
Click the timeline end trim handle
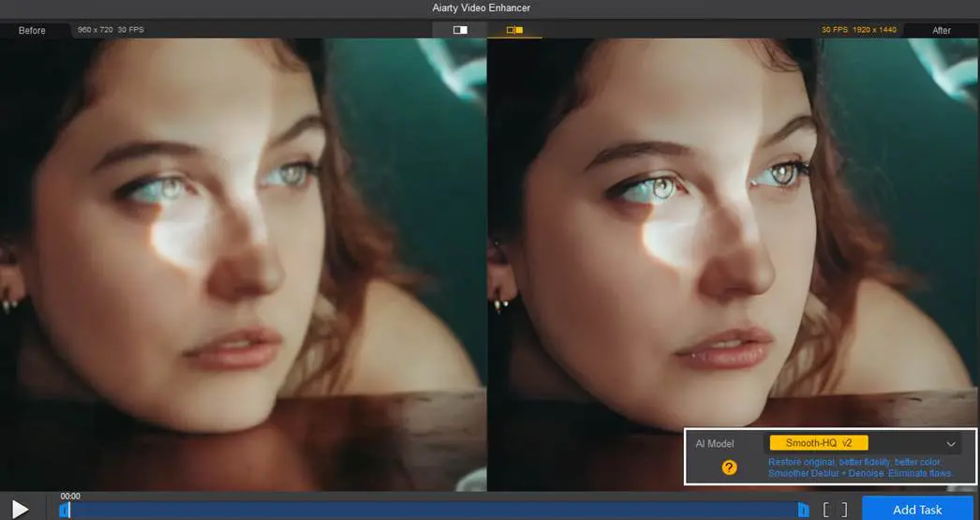(x=803, y=510)
